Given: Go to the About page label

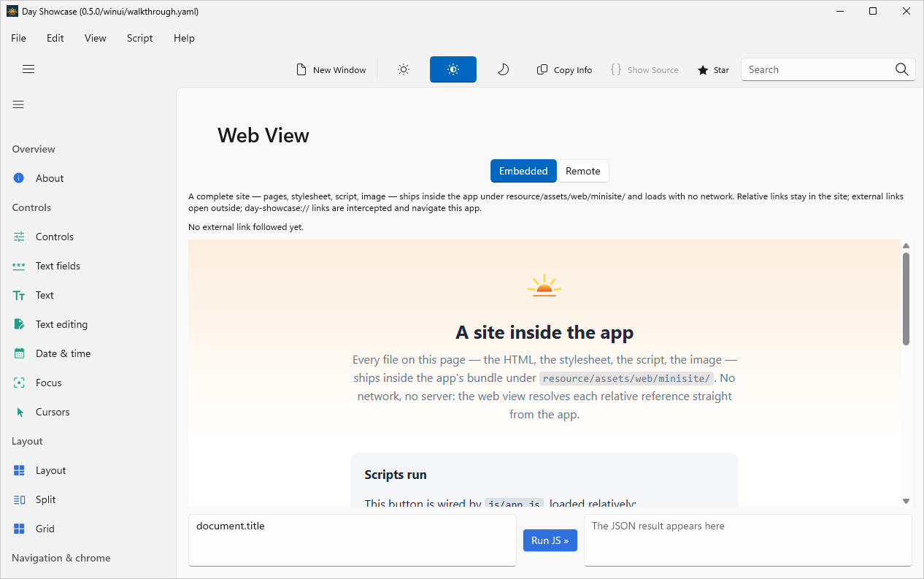Looking at the screenshot, I should click(x=50, y=178).
